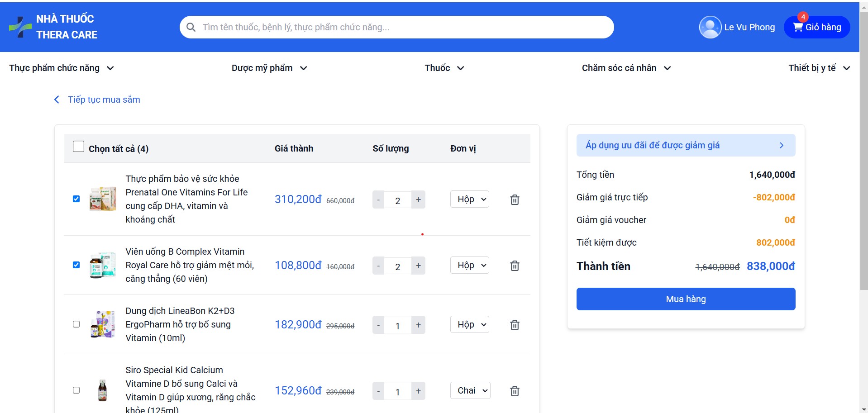Open the Chai unit dropdown for Siro

click(470, 390)
